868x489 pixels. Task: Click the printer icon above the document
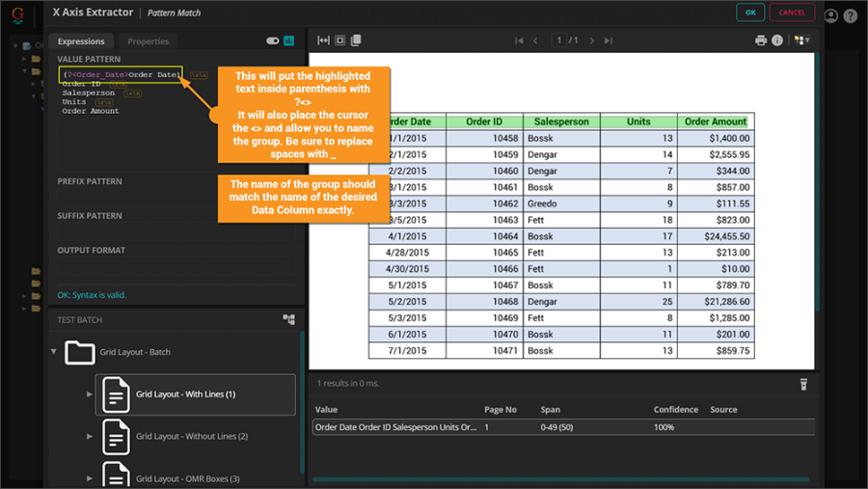tap(761, 41)
